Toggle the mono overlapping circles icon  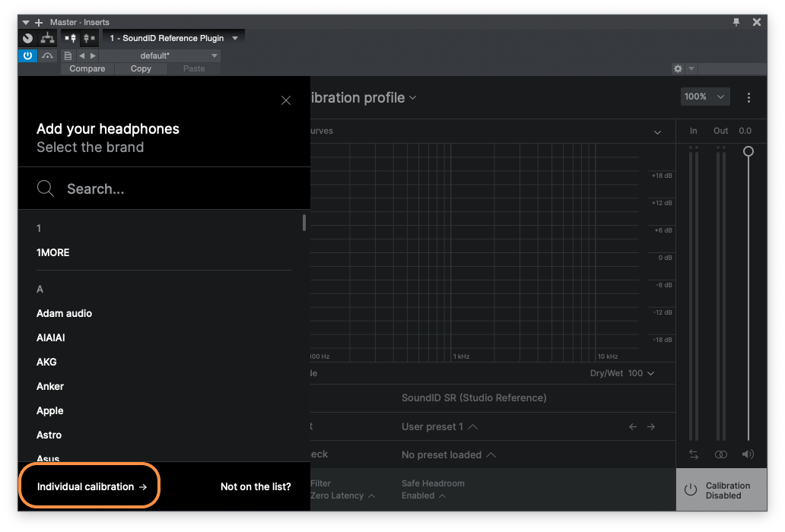[721, 454]
